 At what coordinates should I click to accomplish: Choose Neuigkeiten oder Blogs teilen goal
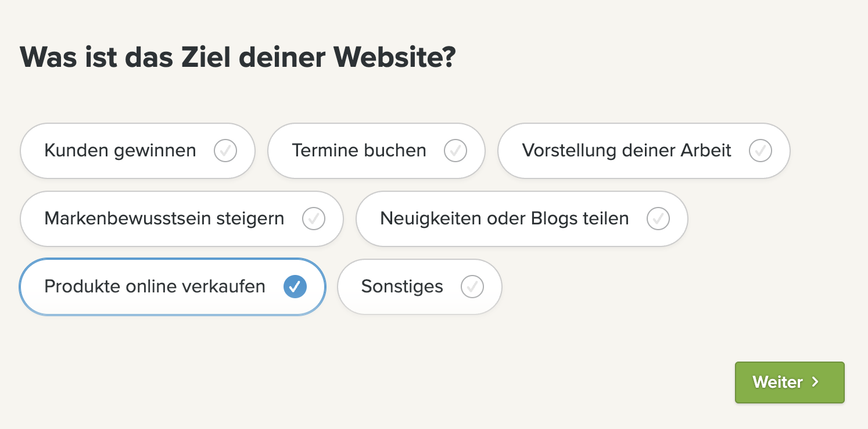[522, 219]
